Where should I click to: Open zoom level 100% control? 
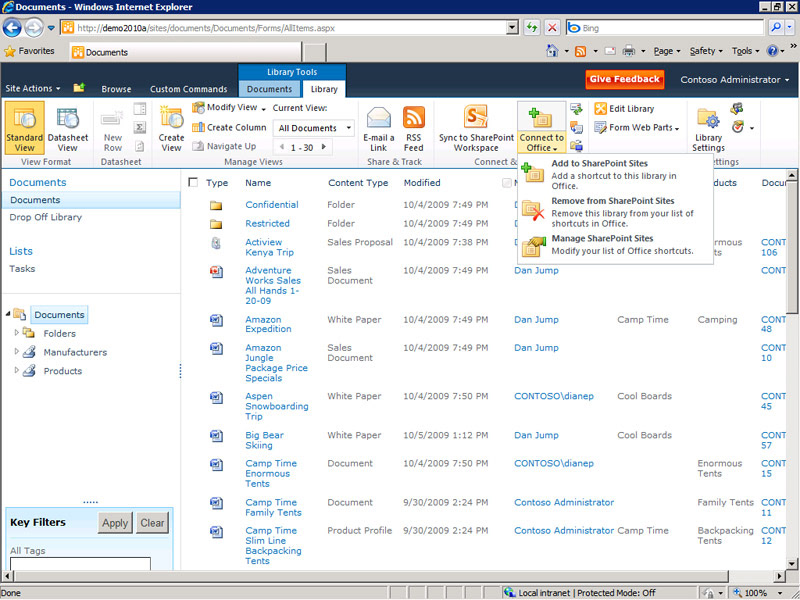pyautogui.click(x=756, y=593)
